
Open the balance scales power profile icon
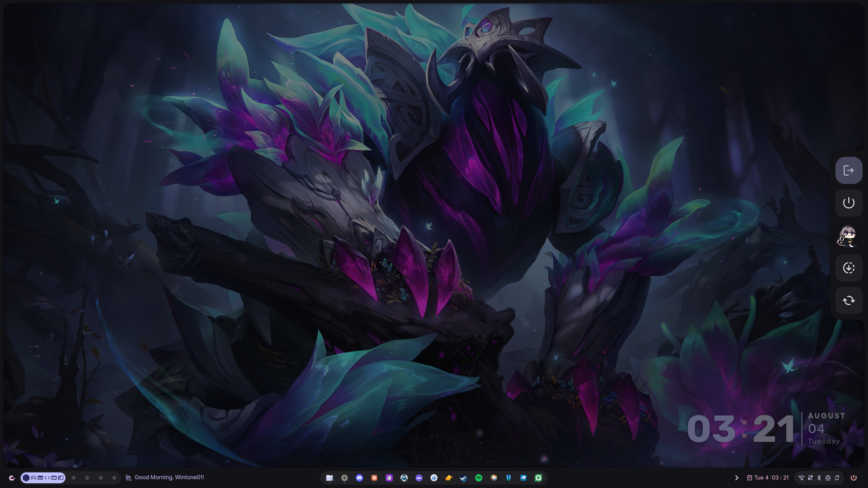tap(828, 478)
